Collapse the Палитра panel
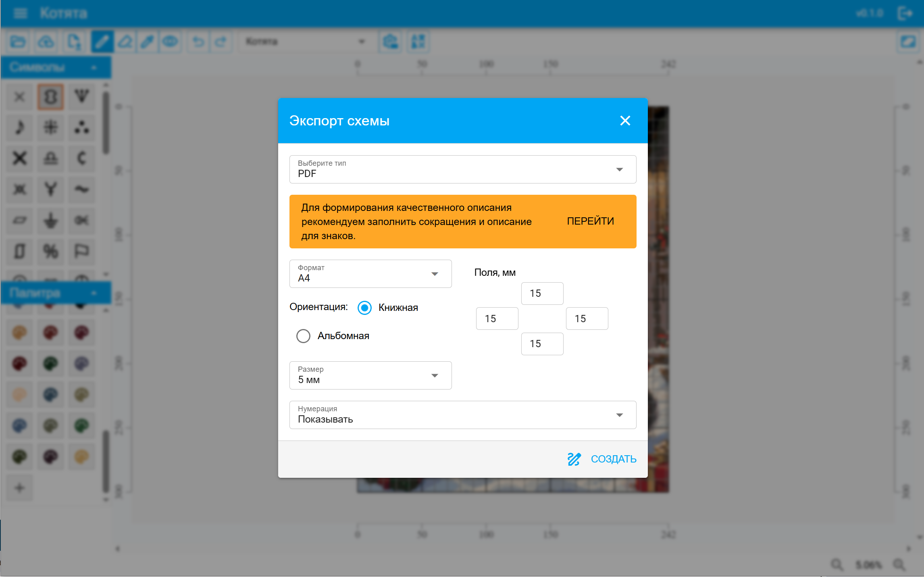The width and height of the screenshot is (924, 577). [94, 293]
